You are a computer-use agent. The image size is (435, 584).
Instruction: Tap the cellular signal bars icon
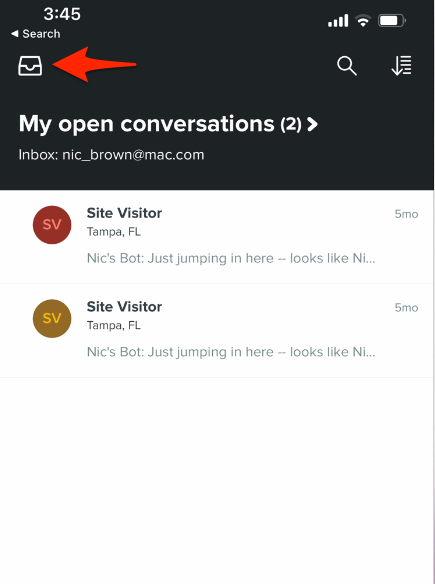338,20
